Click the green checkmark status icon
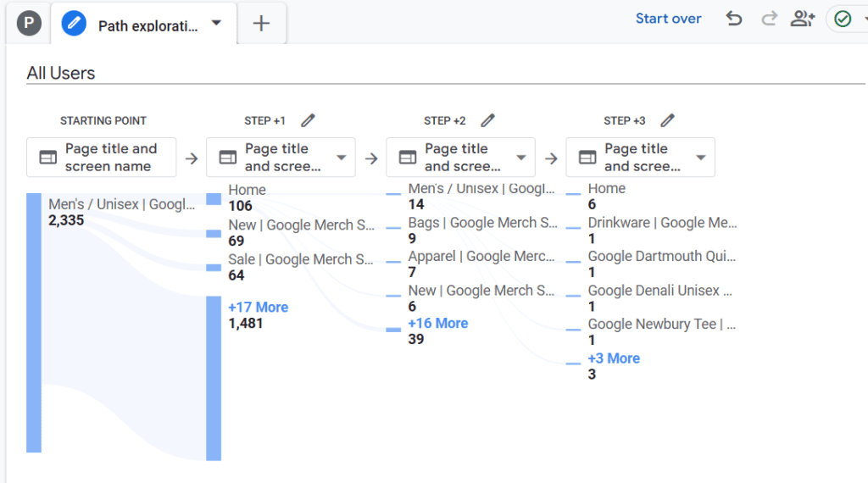The width and height of the screenshot is (868, 483). click(x=843, y=19)
